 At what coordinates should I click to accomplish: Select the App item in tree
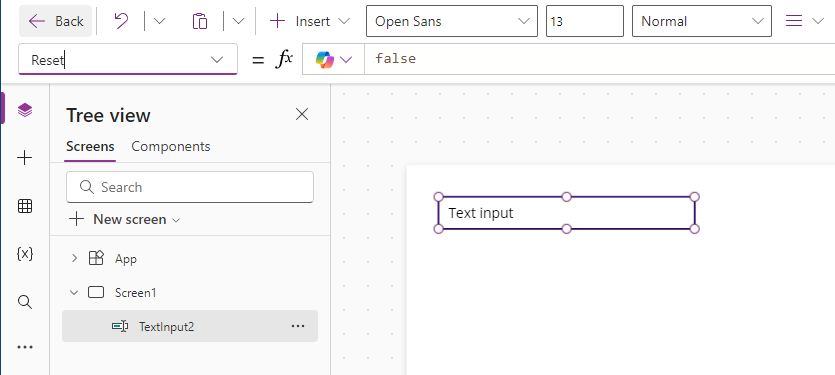click(x=126, y=259)
